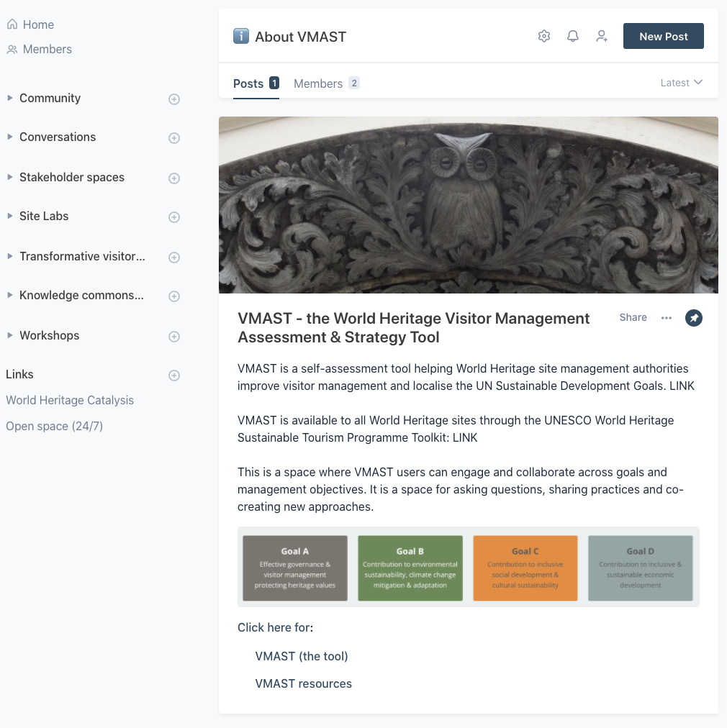
Task: Click the New Post button
Action: coord(664,36)
